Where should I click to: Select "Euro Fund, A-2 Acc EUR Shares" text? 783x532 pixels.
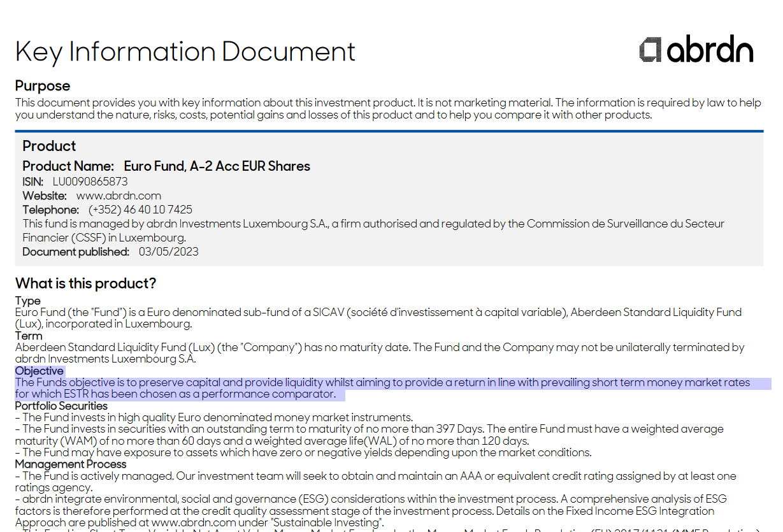pyautogui.click(x=217, y=166)
